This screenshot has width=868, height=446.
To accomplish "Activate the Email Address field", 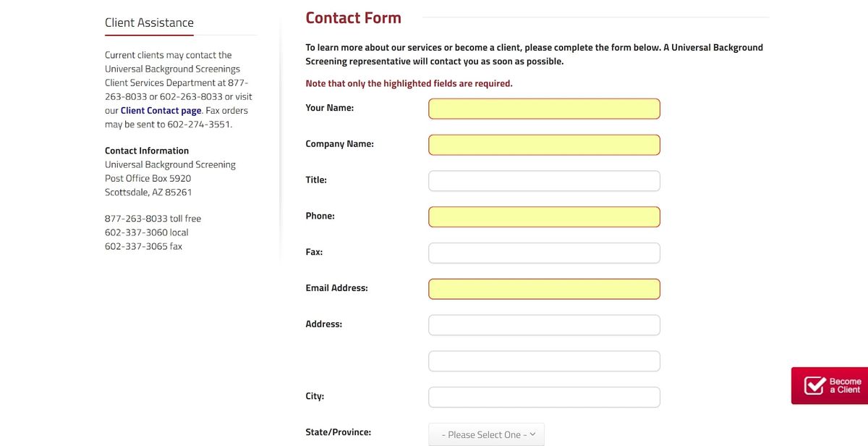I will click(544, 289).
